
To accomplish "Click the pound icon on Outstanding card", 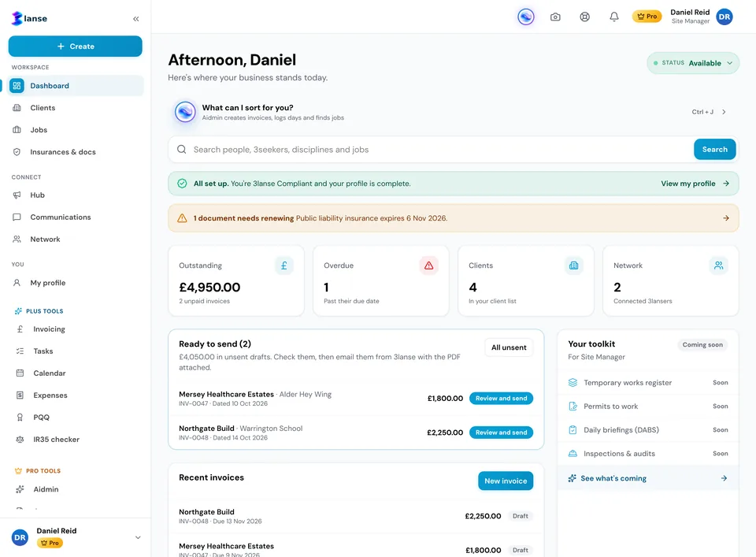I will click(284, 266).
